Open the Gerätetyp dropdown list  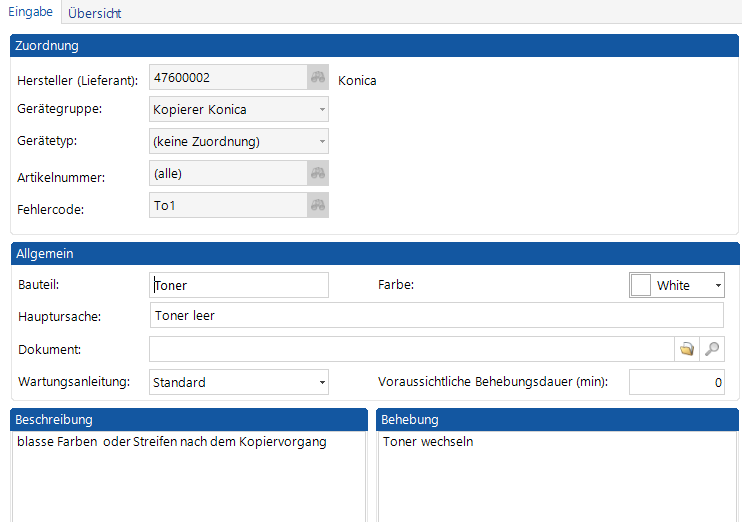click(321, 141)
